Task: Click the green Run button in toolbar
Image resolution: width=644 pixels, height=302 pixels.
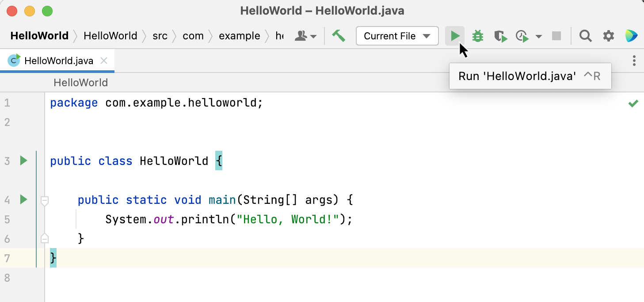Action: (x=455, y=36)
